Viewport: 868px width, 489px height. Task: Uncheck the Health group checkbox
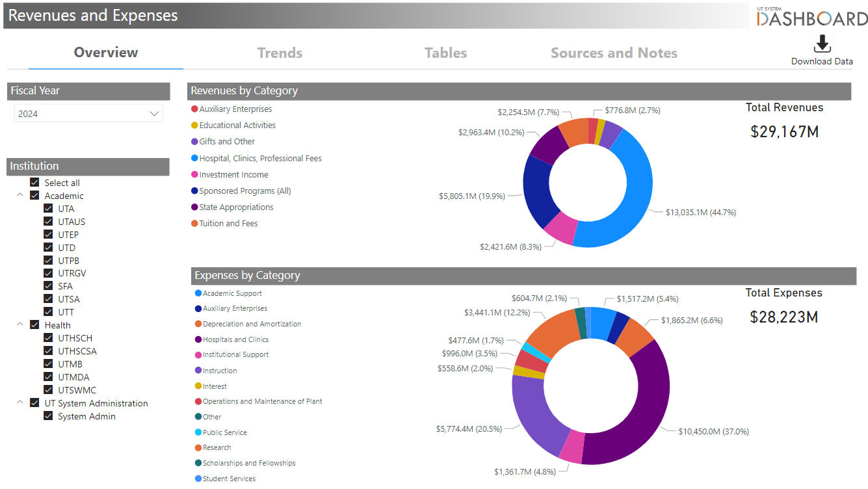tap(35, 324)
